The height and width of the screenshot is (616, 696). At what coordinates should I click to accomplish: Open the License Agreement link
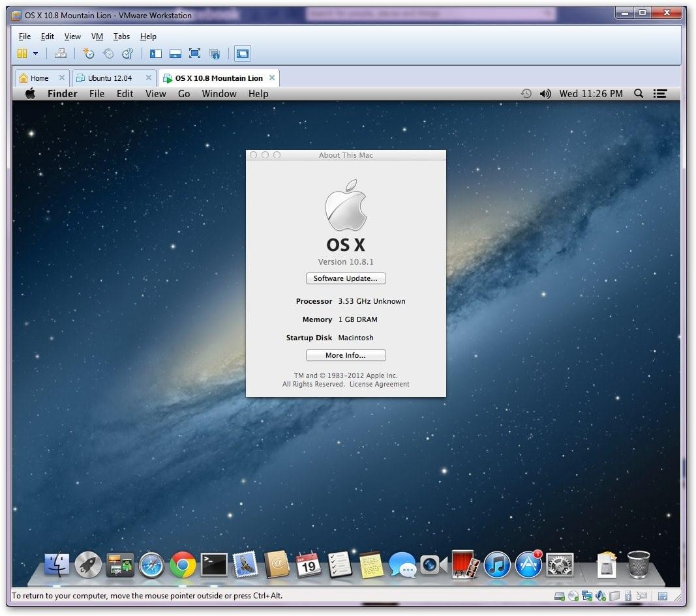point(379,385)
